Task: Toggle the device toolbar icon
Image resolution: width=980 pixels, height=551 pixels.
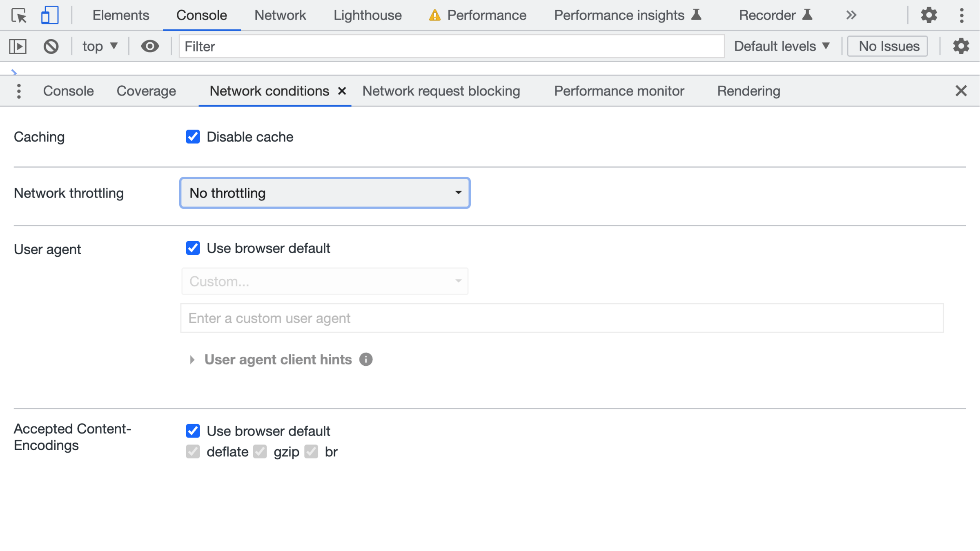Action: pos(49,16)
